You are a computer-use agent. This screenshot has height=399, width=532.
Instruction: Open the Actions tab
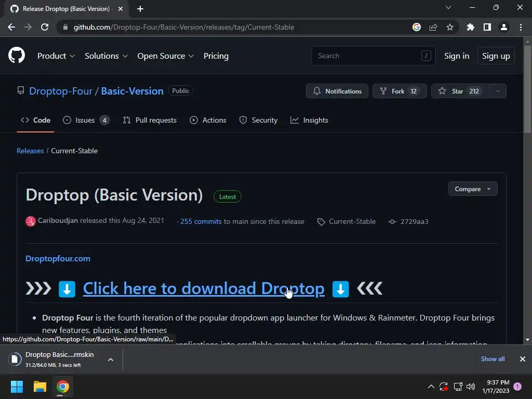pyautogui.click(x=208, y=120)
